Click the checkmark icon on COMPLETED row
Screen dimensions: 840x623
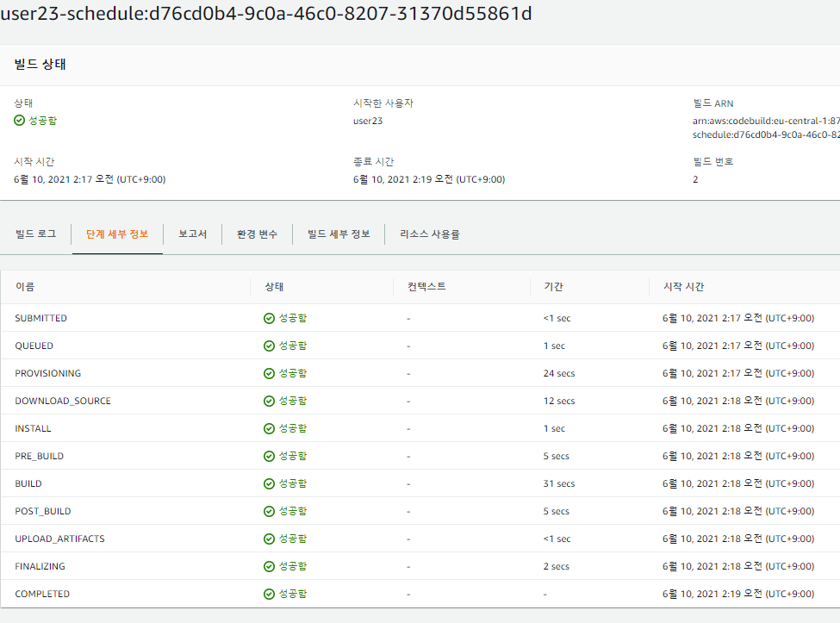coord(271,594)
